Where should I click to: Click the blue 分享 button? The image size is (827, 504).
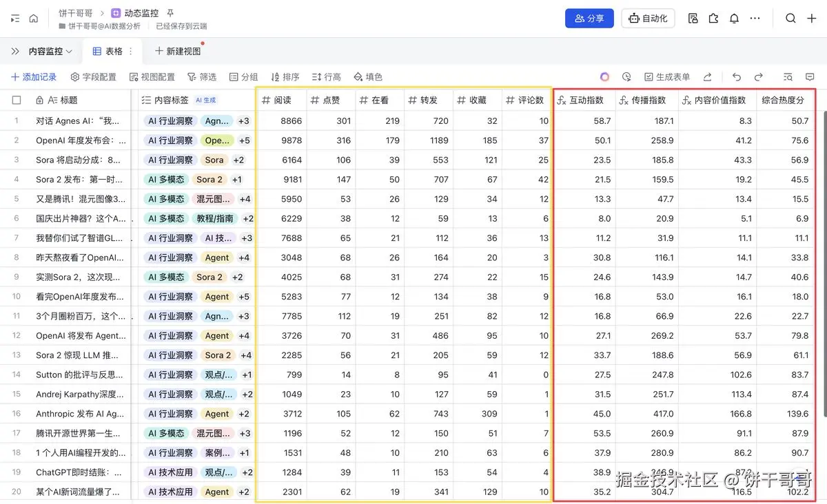pyautogui.click(x=589, y=19)
